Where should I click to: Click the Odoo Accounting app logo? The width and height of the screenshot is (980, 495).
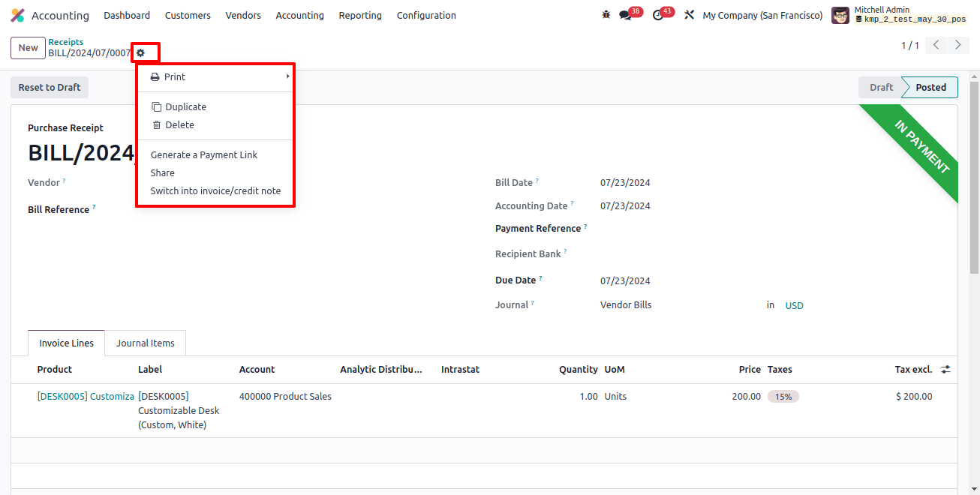17,15
